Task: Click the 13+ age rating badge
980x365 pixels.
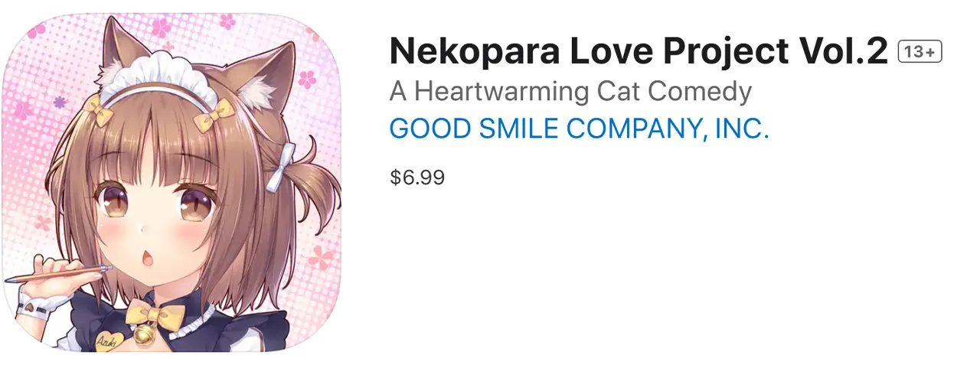Action: (x=920, y=52)
